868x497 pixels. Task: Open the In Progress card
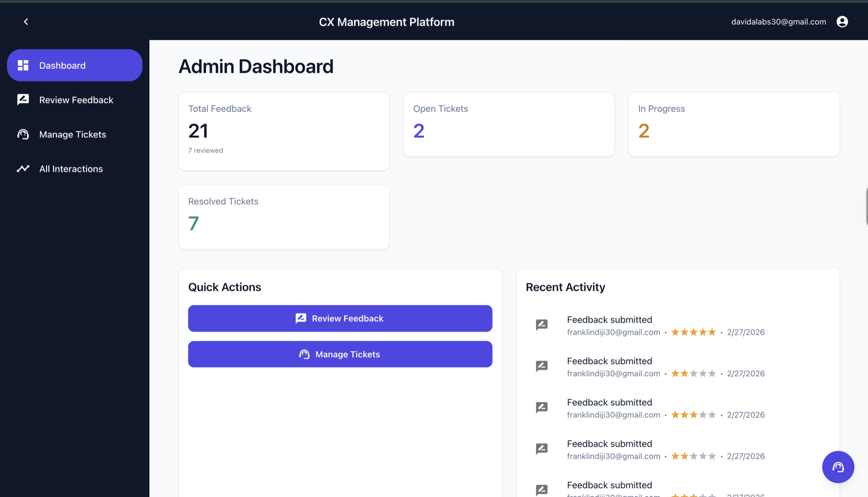coord(734,125)
